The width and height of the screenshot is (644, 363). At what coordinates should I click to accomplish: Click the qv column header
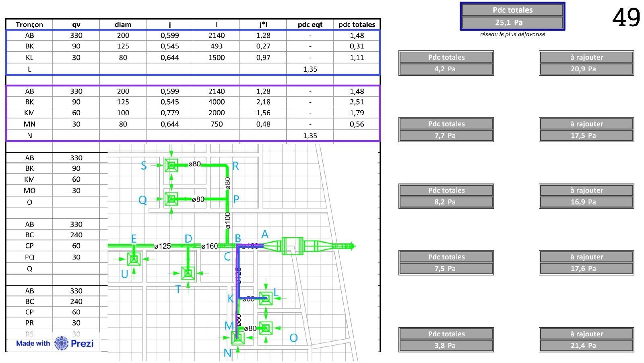(x=76, y=25)
